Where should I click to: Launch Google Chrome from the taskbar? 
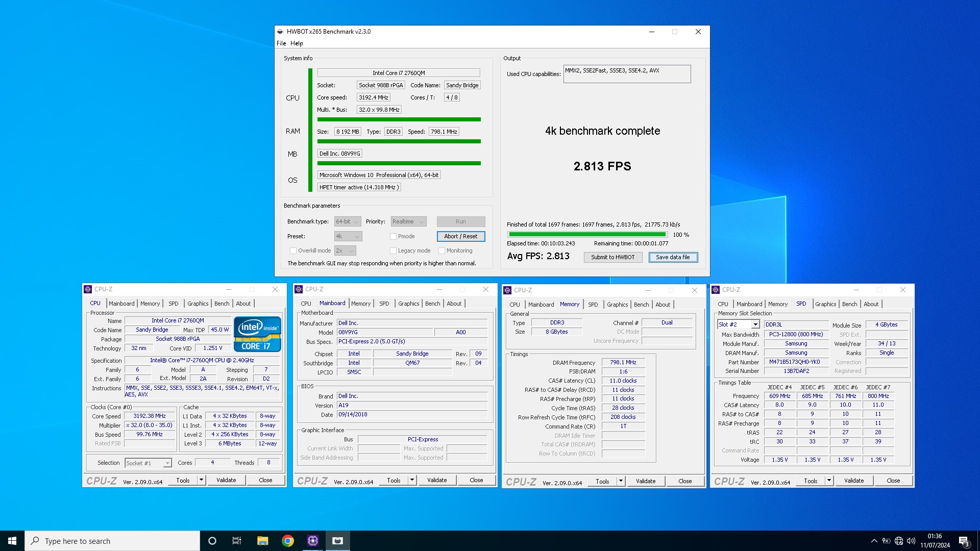[288, 541]
